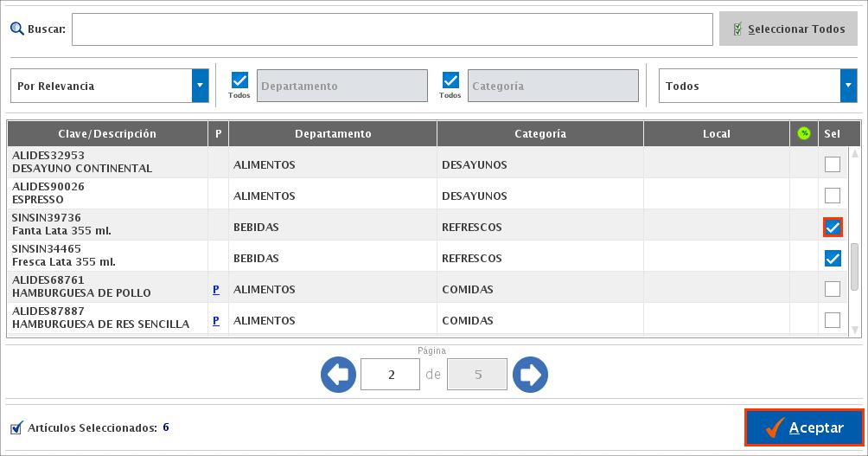
Task: Open P link for HAMBURGUESA DE POLLO
Action: tap(216, 289)
